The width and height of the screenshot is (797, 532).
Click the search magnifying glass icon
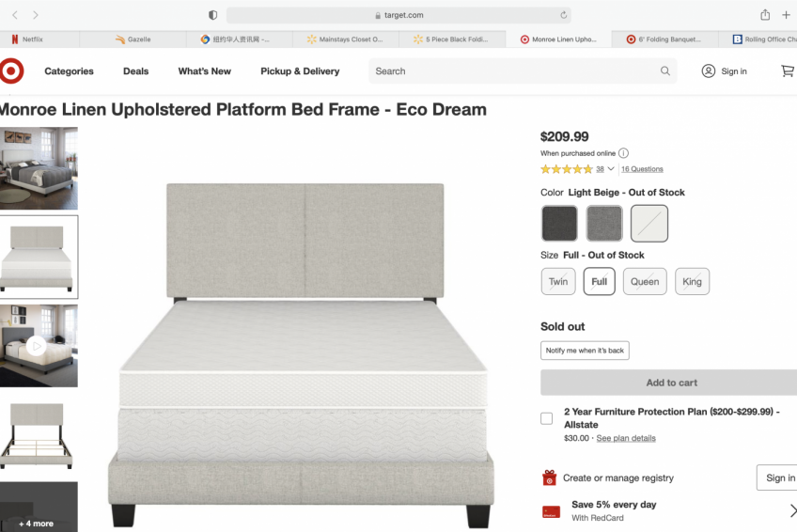(x=665, y=71)
